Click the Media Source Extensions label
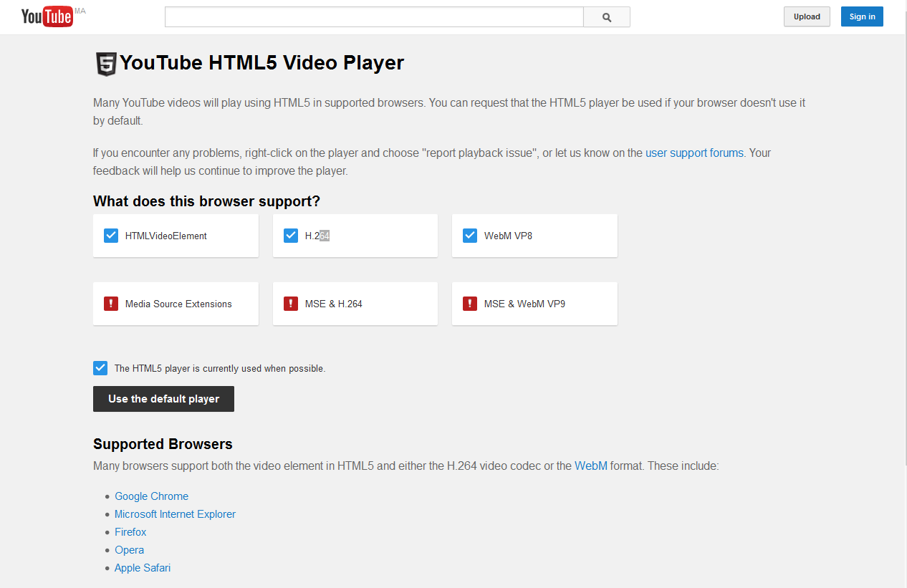This screenshot has width=907, height=588. tap(178, 304)
